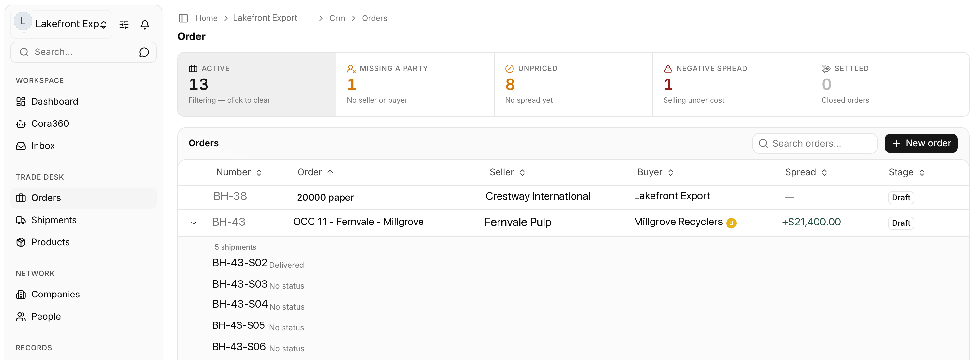Go to Lakefront Export breadcrumb
The width and height of the screenshot is (980, 360).
click(265, 18)
